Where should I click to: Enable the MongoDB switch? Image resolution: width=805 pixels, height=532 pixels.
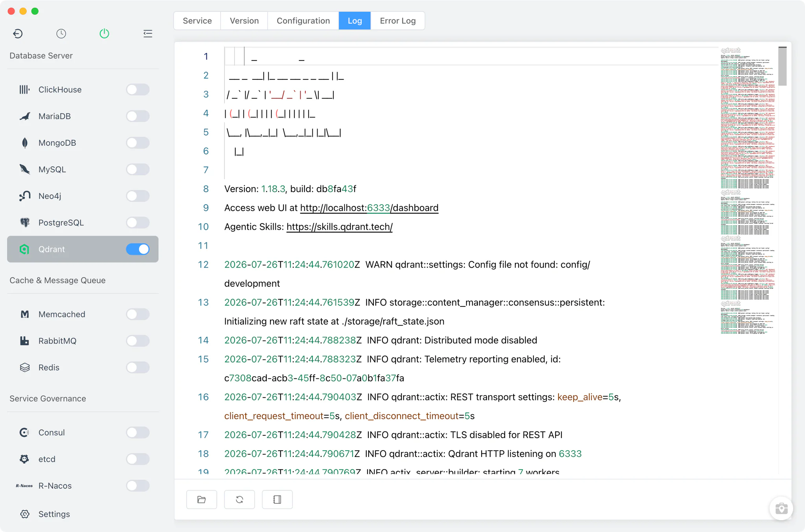click(138, 143)
